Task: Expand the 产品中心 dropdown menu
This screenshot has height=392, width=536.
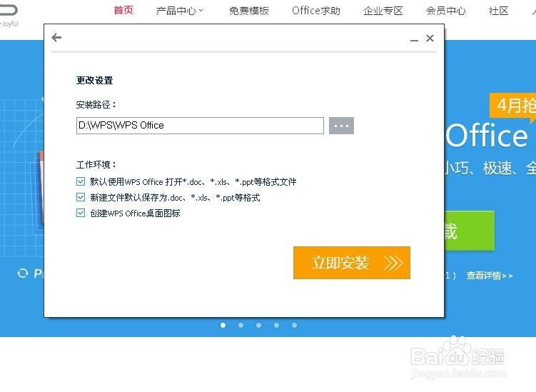Action: click(179, 11)
